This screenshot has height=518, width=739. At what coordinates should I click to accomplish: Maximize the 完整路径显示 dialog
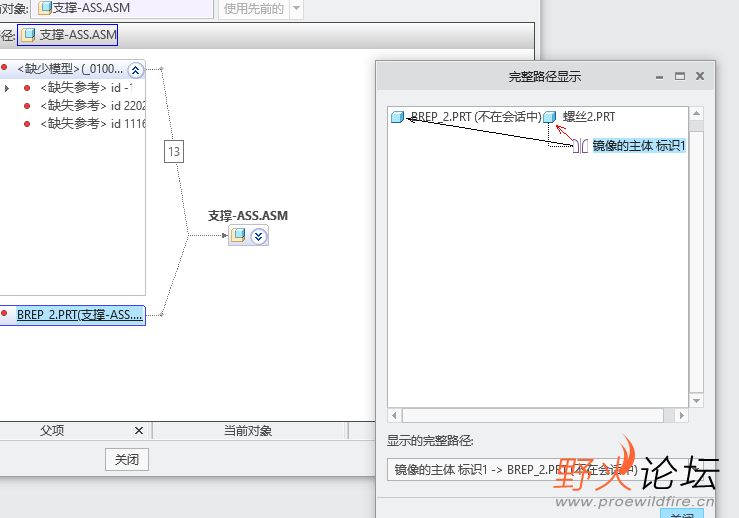tap(680, 76)
